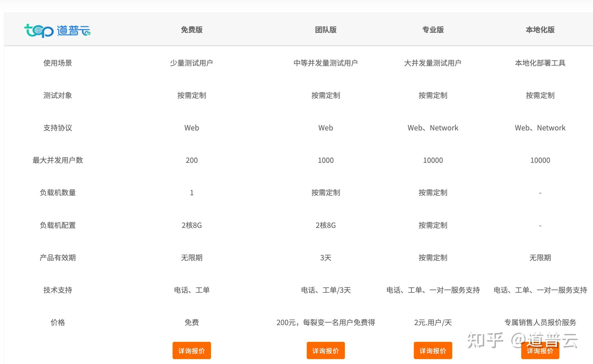This screenshot has width=593, height=364.
Task: Select the 团队版 column header
Action: (326, 29)
